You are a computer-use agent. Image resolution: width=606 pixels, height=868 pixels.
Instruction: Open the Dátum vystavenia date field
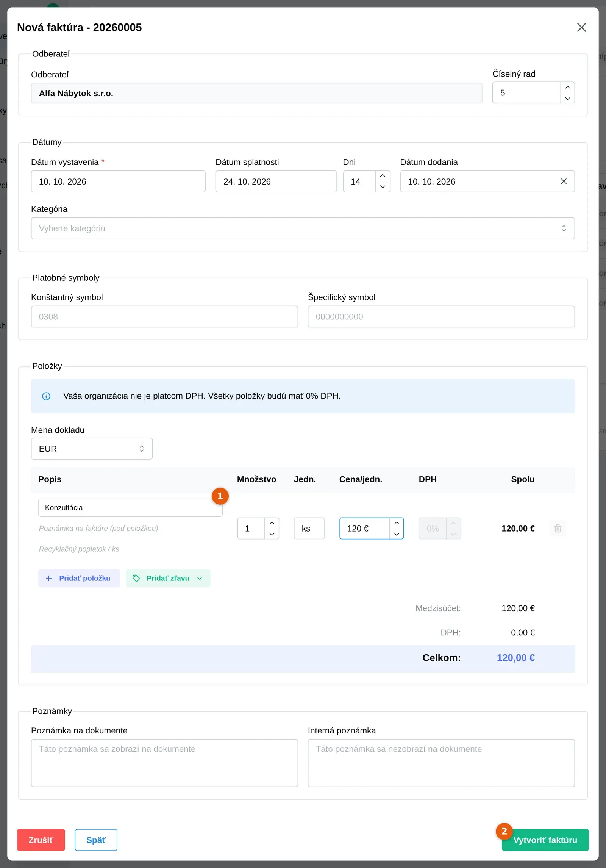(x=118, y=181)
